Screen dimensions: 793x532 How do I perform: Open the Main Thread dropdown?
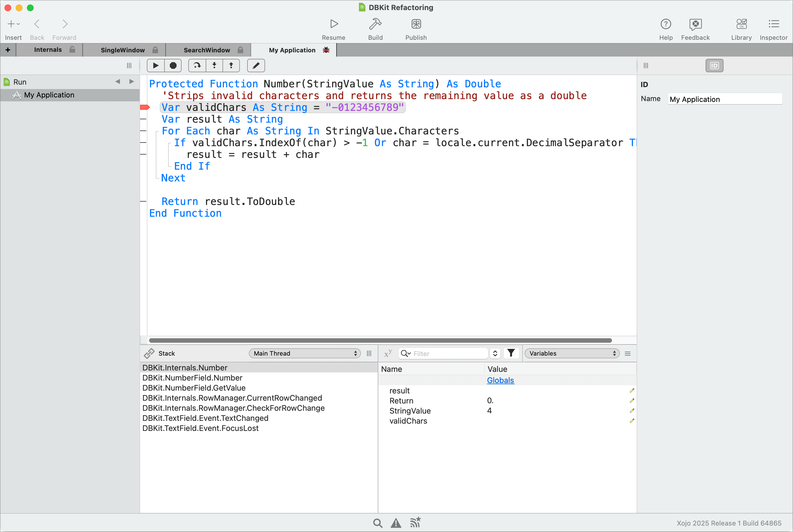point(305,353)
